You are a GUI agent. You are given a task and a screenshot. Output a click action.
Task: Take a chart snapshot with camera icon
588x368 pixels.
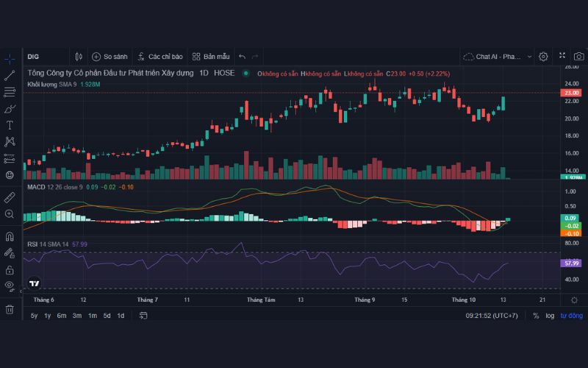click(x=577, y=56)
